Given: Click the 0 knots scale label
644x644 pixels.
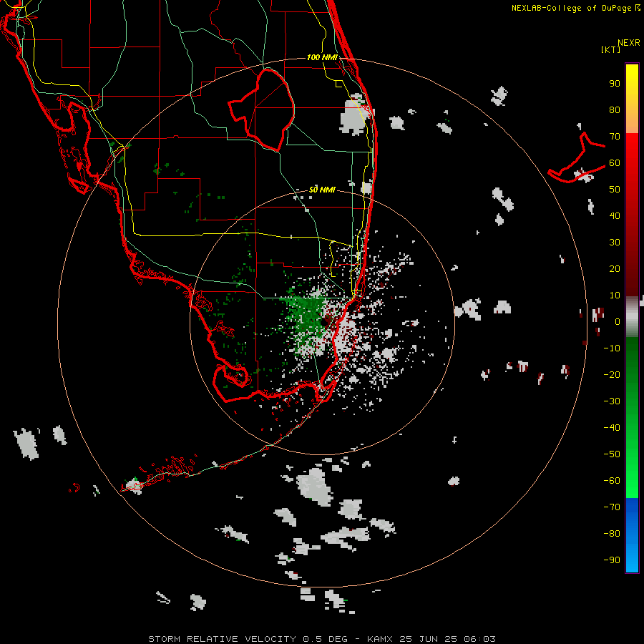Looking at the screenshot, I should (x=618, y=321).
